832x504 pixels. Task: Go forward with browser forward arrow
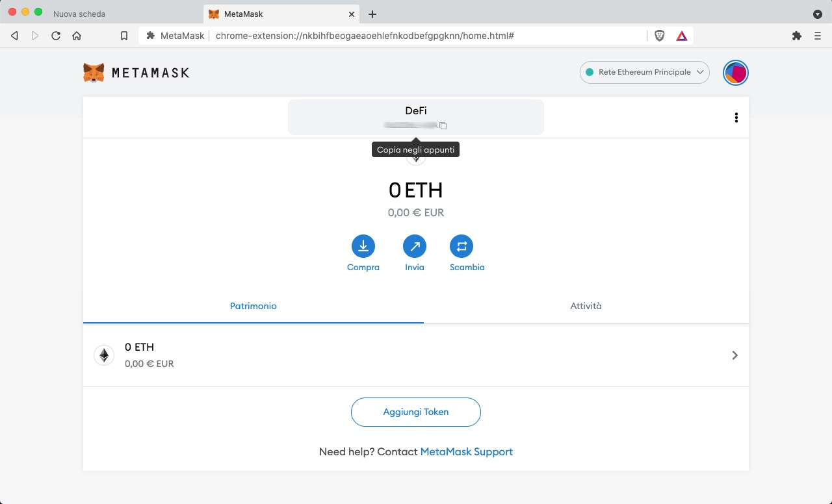pos(35,36)
